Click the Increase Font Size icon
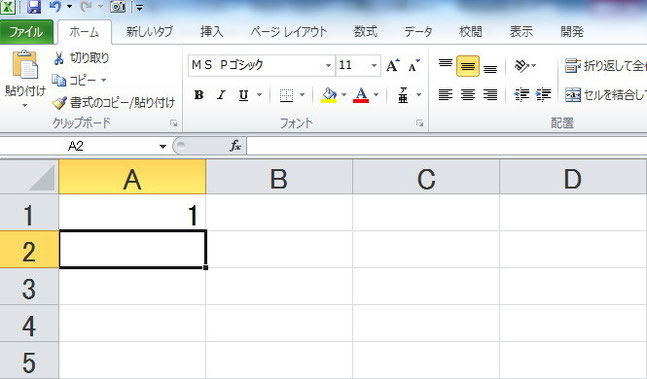647x379 pixels. [392, 65]
